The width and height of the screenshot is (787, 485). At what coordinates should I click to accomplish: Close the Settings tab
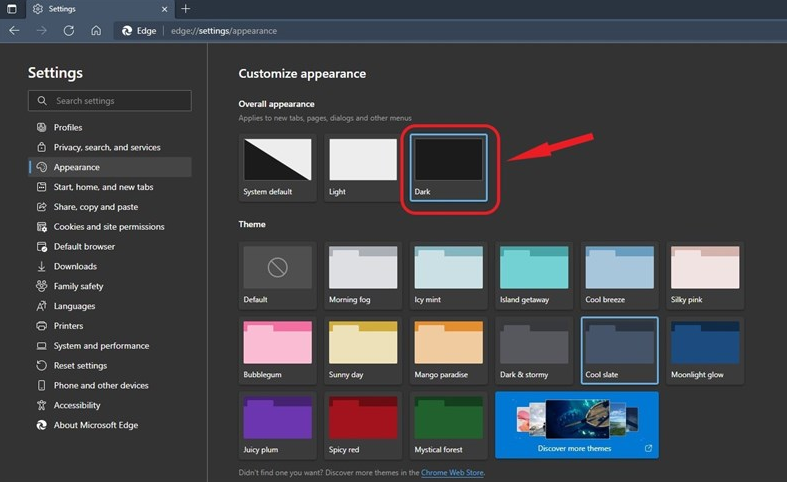coord(164,9)
